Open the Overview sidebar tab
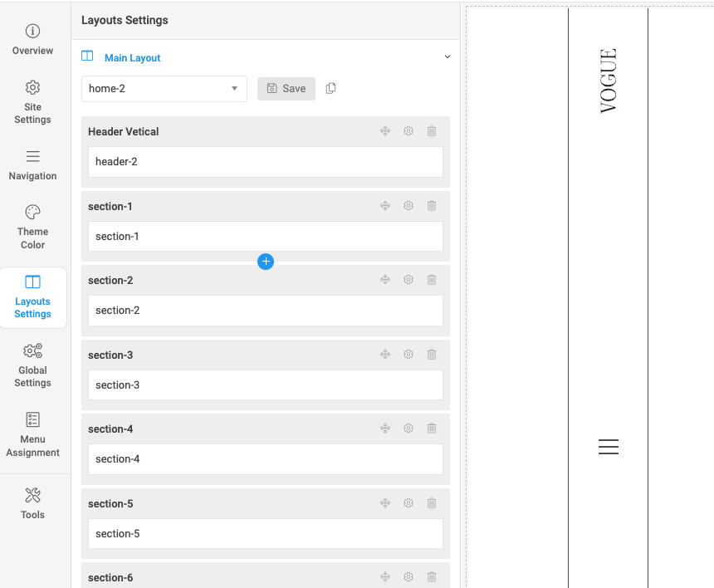The image size is (714, 588). 33,40
